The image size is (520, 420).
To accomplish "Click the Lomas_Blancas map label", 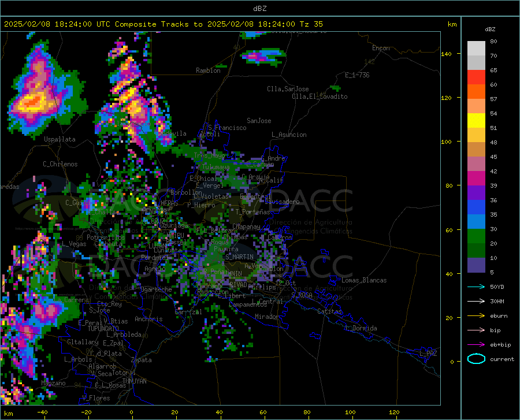I will (364, 280).
